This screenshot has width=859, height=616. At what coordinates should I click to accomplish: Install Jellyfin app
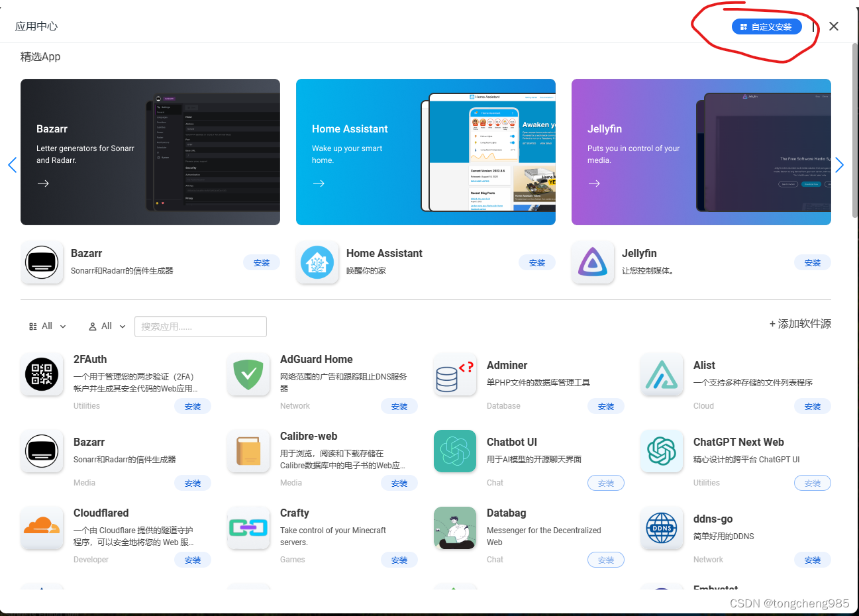pyautogui.click(x=813, y=263)
